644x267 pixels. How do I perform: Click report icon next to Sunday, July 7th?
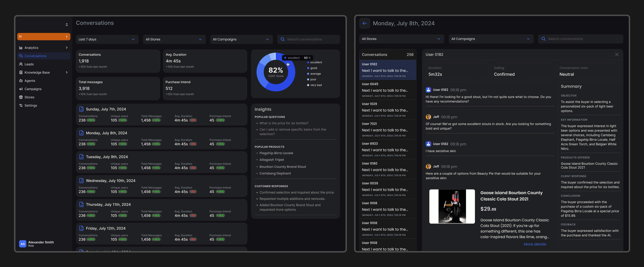[x=81, y=109]
